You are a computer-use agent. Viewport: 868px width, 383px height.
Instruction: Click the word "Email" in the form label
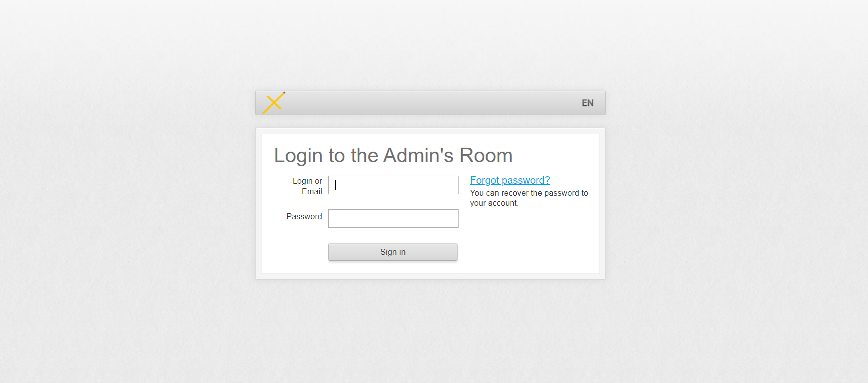point(312,192)
